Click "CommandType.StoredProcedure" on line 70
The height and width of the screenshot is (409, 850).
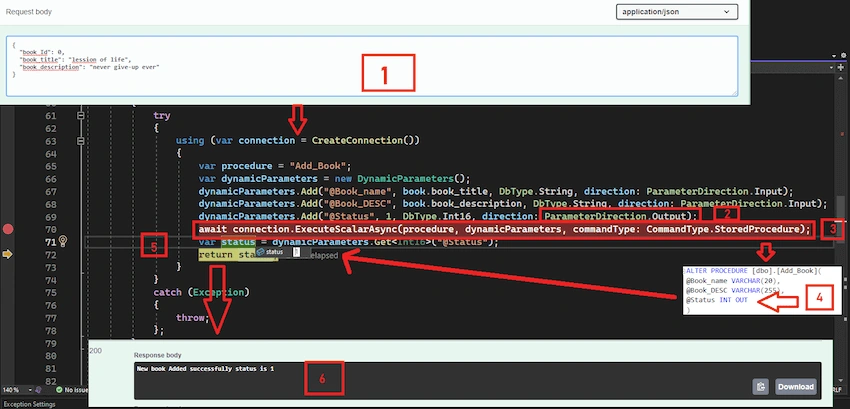click(x=723, y=229)
